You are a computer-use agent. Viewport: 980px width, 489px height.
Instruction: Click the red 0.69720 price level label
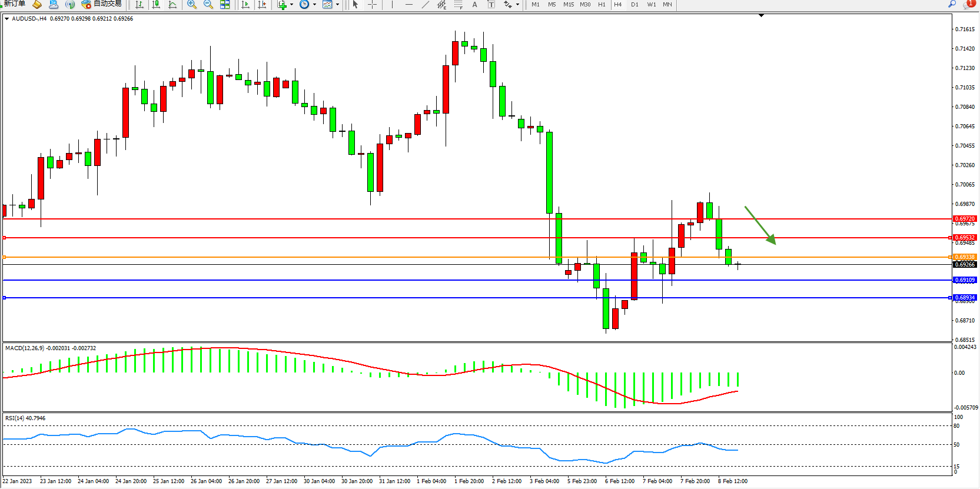(964, 219)
